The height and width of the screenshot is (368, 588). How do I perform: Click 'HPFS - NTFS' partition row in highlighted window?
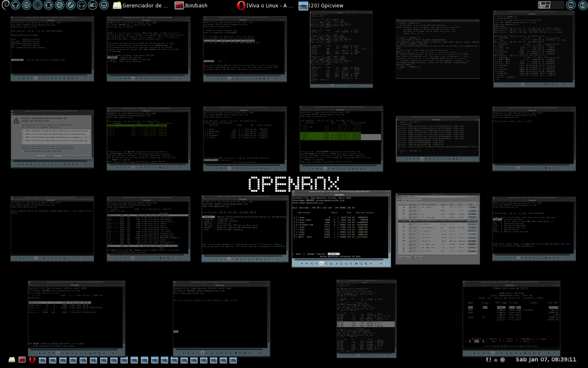coord(330,237)
